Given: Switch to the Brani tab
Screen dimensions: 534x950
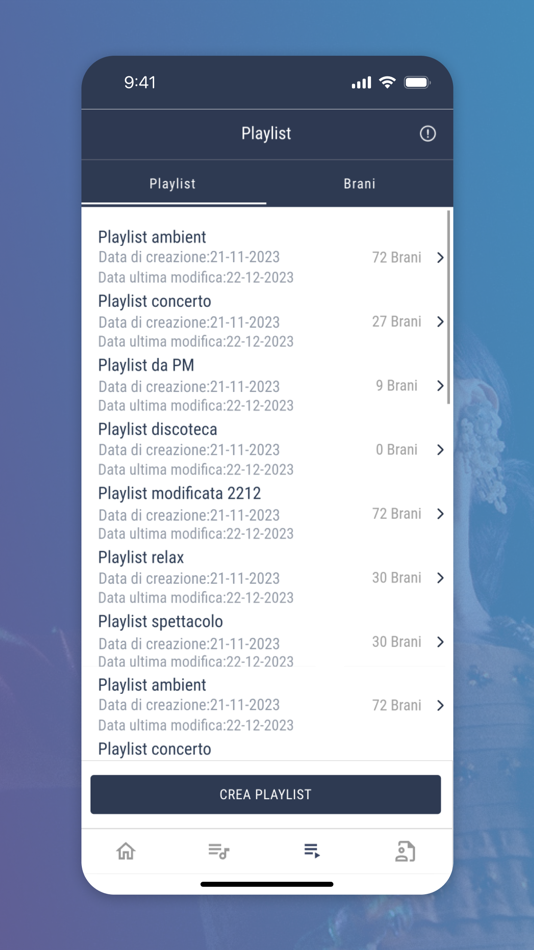Looking at the screenshot, I should (359, 184).
